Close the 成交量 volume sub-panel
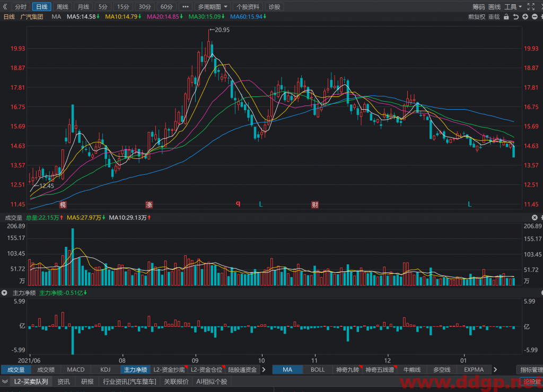543x392 pixels. click(535, 217)
